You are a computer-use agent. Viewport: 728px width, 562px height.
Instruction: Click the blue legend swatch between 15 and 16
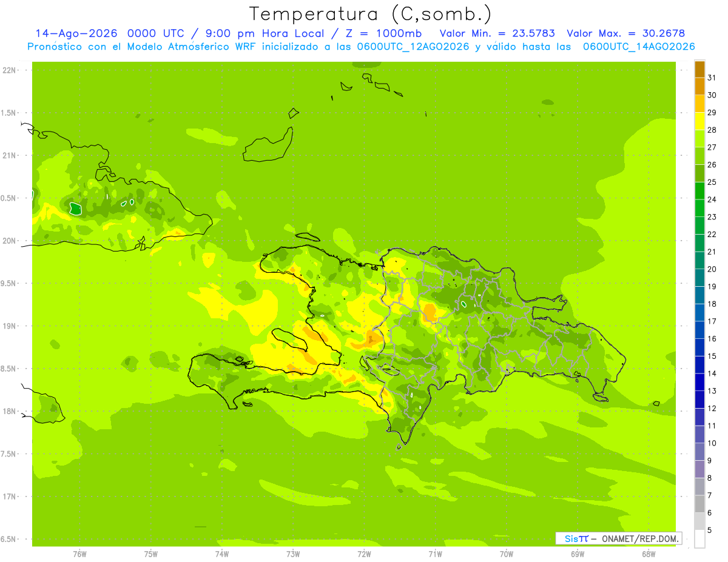tap(699, 347)
